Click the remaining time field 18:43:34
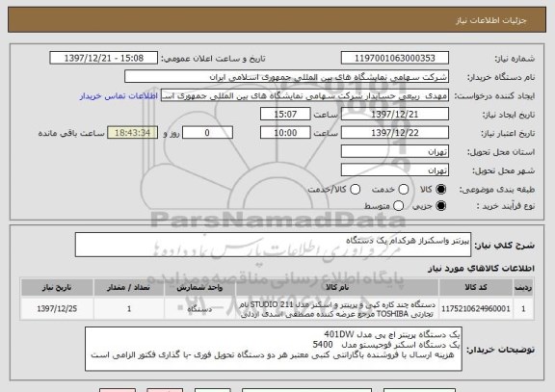Viewport: 555px width, 392px height. click(x=133, y=133)
